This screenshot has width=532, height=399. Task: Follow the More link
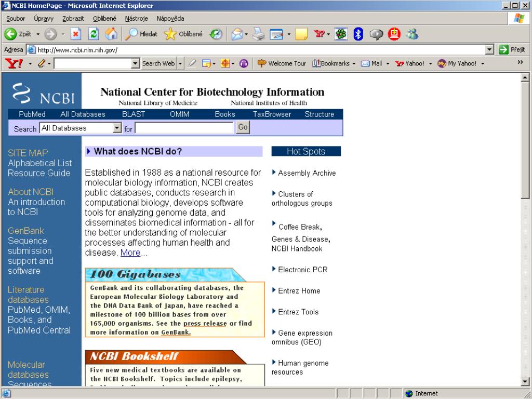tap(130, 253)
